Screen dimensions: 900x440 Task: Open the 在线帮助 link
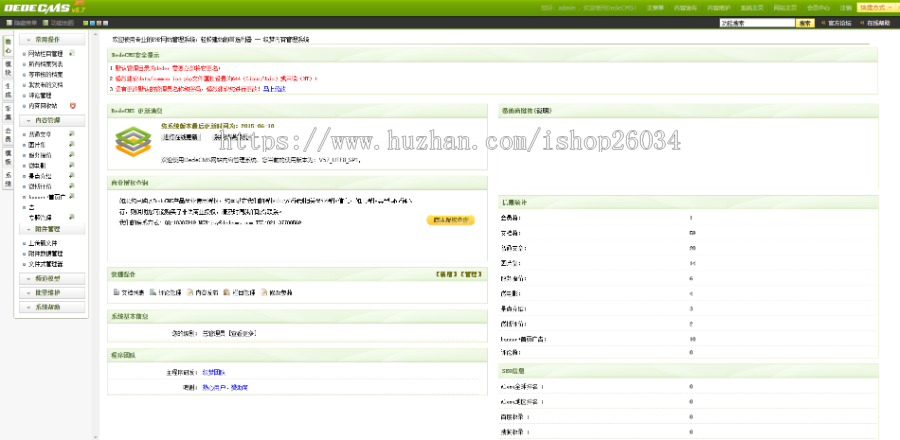pyautogui.click(x=878, y=23)
